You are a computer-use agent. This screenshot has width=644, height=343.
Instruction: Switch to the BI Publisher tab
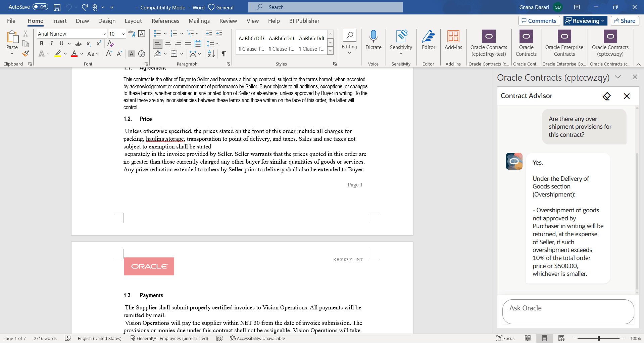click(x=304, y=21)
